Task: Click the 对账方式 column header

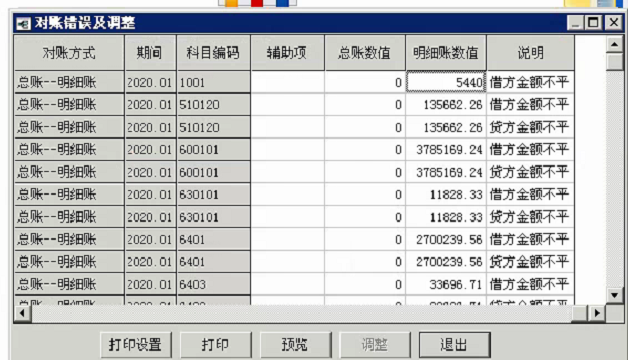Action: click(x=69, y=53)
